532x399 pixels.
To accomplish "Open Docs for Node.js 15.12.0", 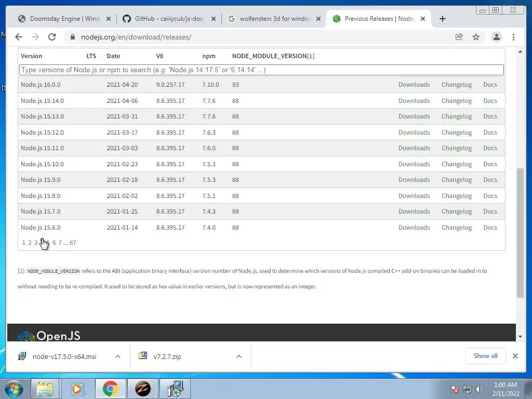I will coord(490,132).
